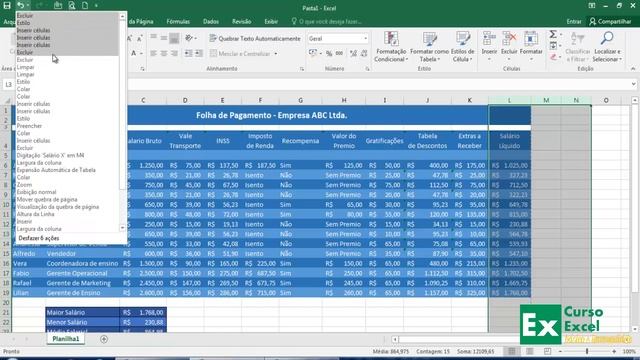Switch to Page Layout view in status bar

pyautogui.click(x=529, y=351)
